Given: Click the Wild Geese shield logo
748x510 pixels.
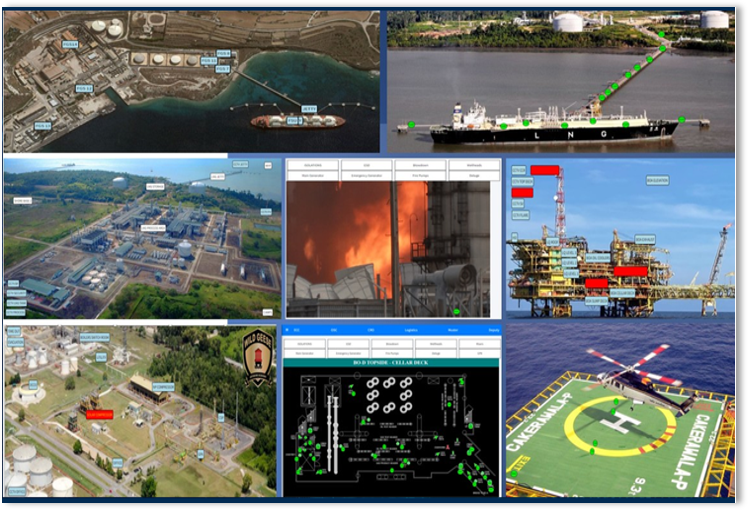Looking at the screenshot, I should tap(258, 357).
